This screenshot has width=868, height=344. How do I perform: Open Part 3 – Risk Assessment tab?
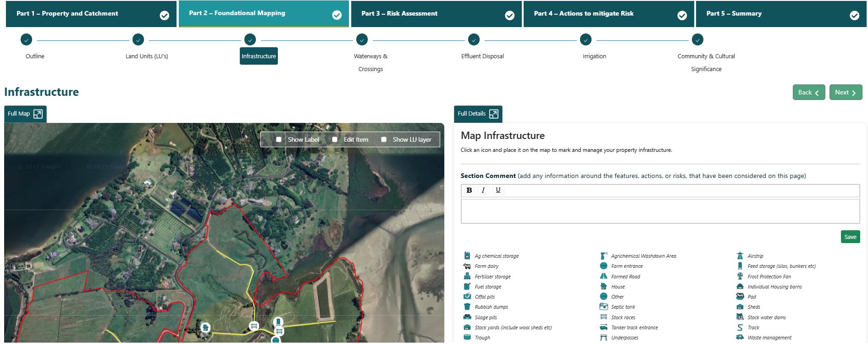point(436,14)
